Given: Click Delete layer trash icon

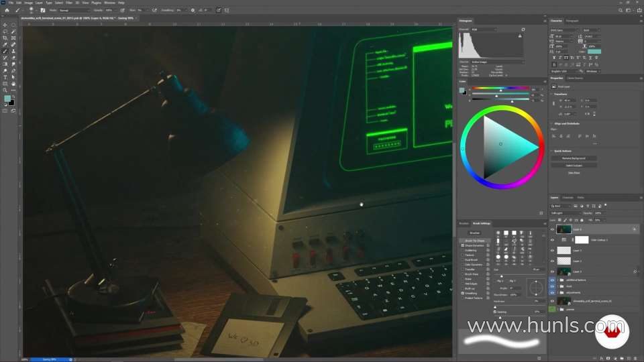Looking at the screenshot, I should 635,358.
